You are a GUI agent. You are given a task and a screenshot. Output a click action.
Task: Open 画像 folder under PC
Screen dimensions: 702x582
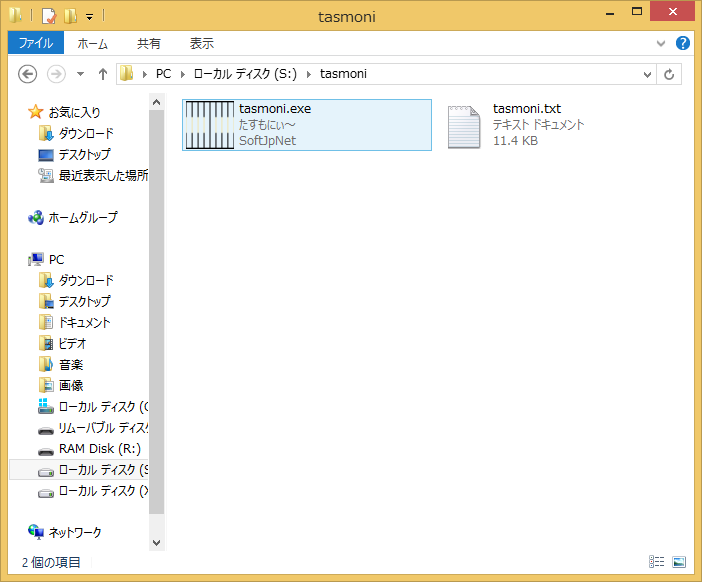71,386
